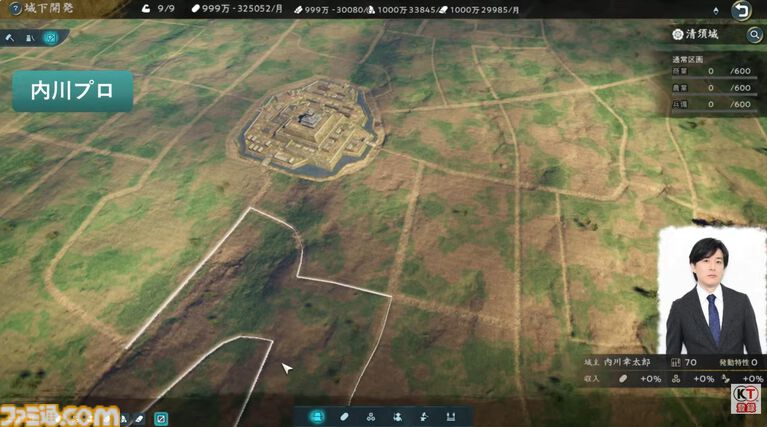Click the return arrow back button
Screen dimensions: 767x427
pyautogui.click(x=741, y=10)
